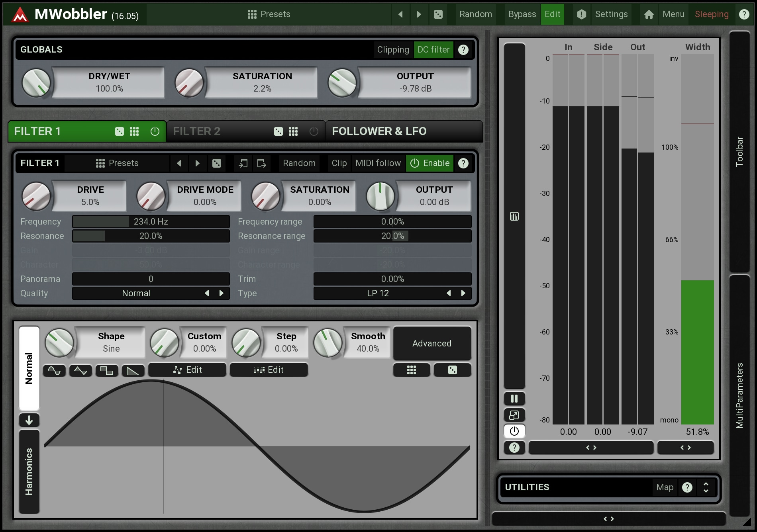Pause the meters
757x532 pixels.
pos(514,399)
